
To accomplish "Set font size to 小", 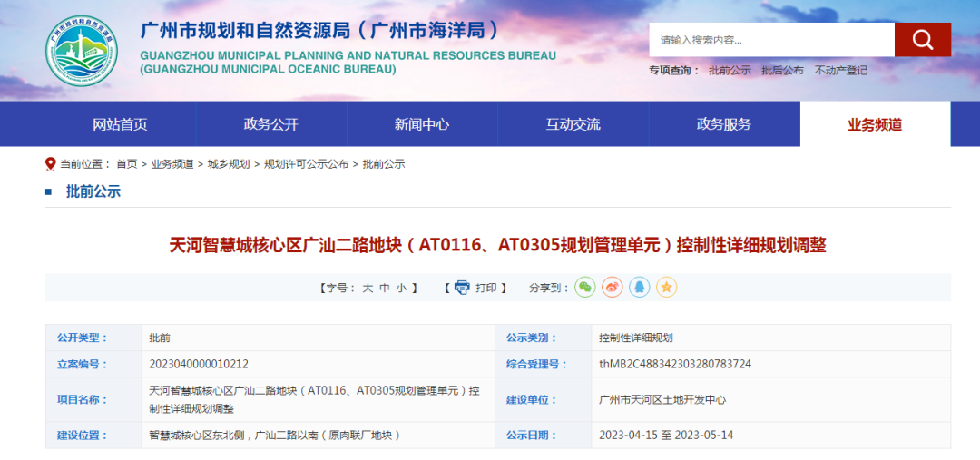I will coord(401,288).
